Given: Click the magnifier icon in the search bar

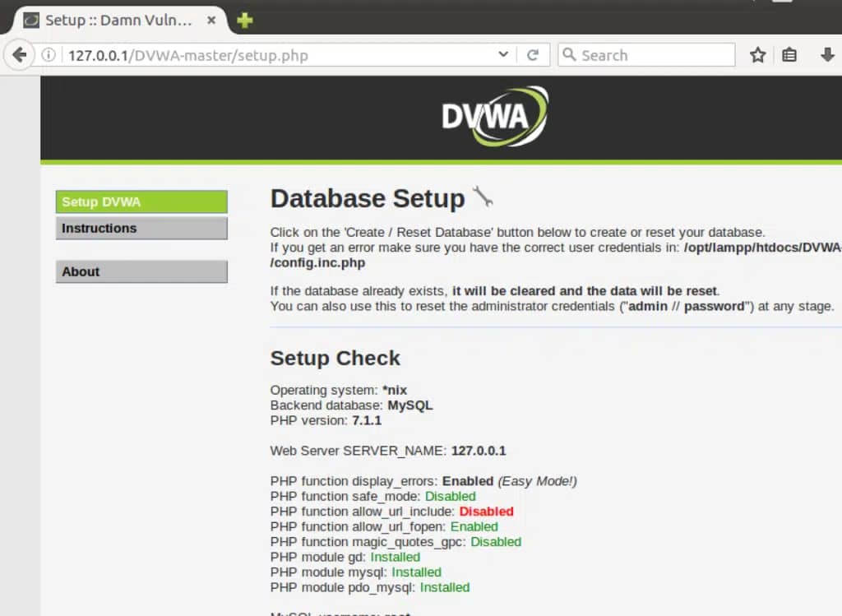Looking at the screenshot, I should pyautogui.click(x=571, y=55).
